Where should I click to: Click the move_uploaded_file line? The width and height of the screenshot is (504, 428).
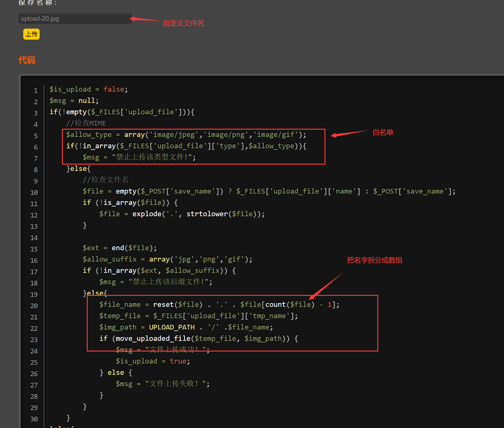(199, 339)
